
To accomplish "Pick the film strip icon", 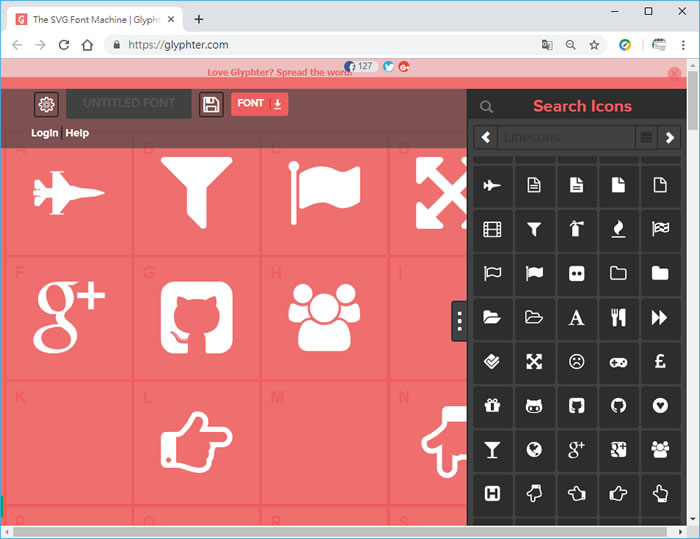I will (x=492, y=229).
